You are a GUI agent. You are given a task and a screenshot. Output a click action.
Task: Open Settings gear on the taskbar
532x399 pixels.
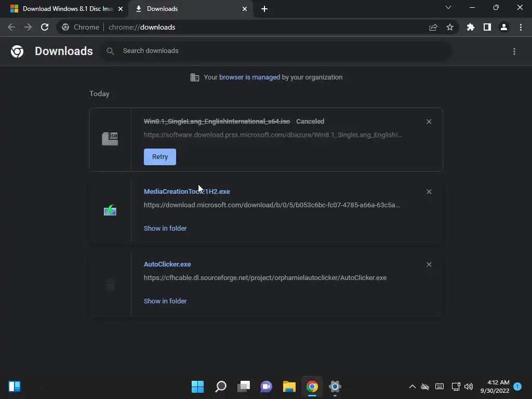pos(335,387)
